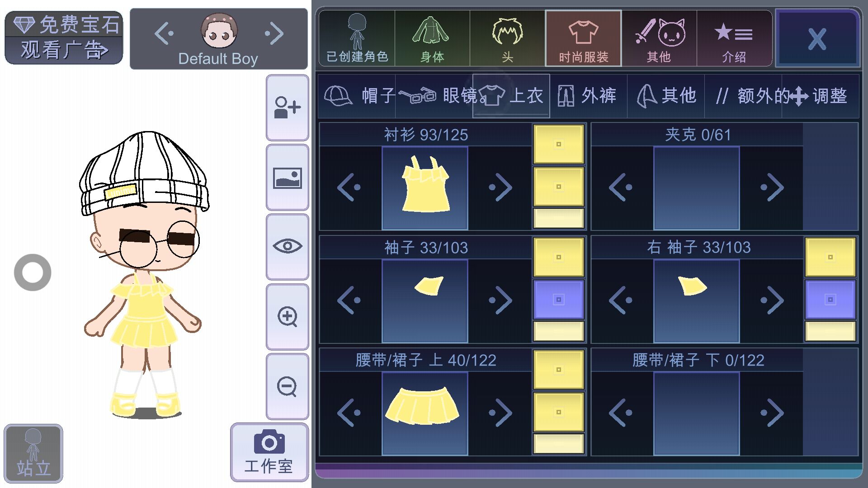The width and height of the screenshot is (868, 488).
Task: Toggle the eye visibility button
Action: pyautogui.click(x=288, y=247)
